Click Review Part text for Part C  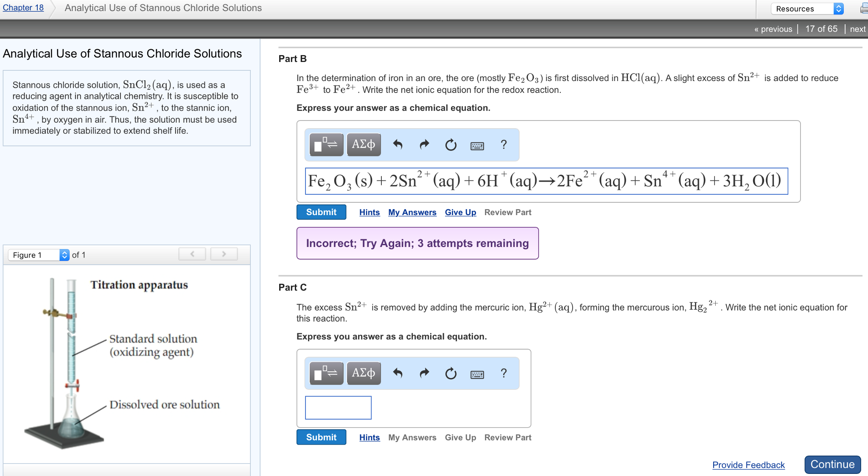pos(508,437)
